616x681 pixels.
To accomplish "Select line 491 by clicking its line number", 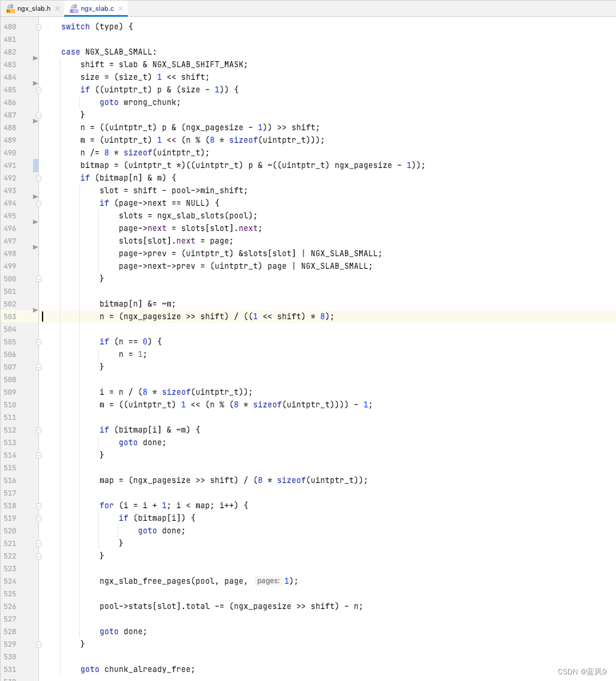I will point(10,164).
